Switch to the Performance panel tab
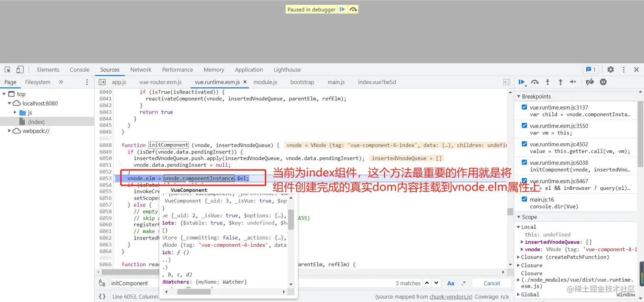 pos(178,70)
